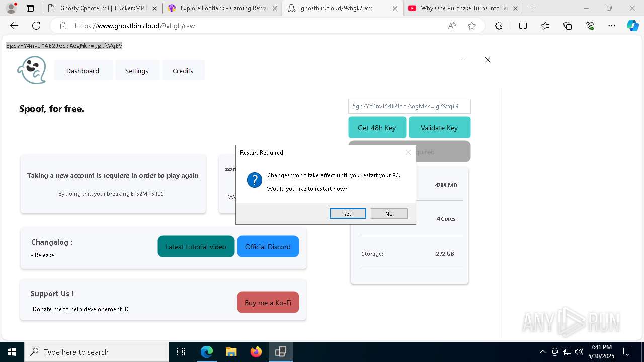Open clock showing 7:41 PM
Screen dimensions: 644x362
click(x=601, y=352)
